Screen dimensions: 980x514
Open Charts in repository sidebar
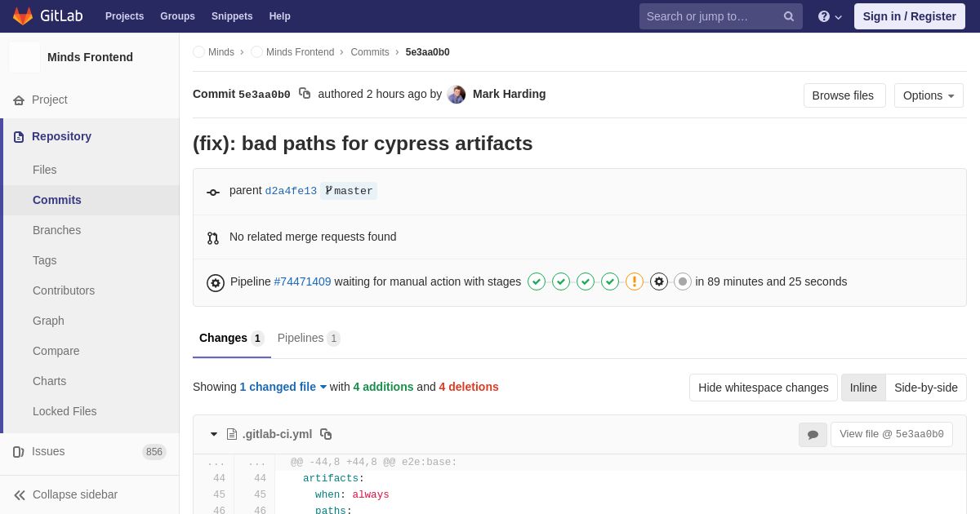tap(49, 381)
